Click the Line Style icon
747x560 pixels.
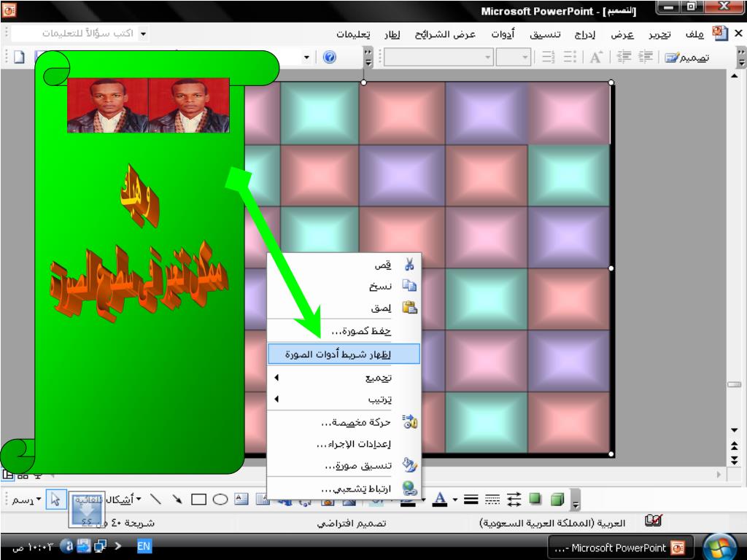tap(471, 499)
